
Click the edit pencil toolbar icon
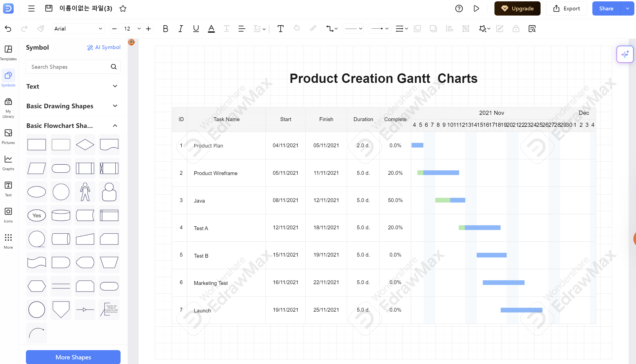tap(500, 29)
